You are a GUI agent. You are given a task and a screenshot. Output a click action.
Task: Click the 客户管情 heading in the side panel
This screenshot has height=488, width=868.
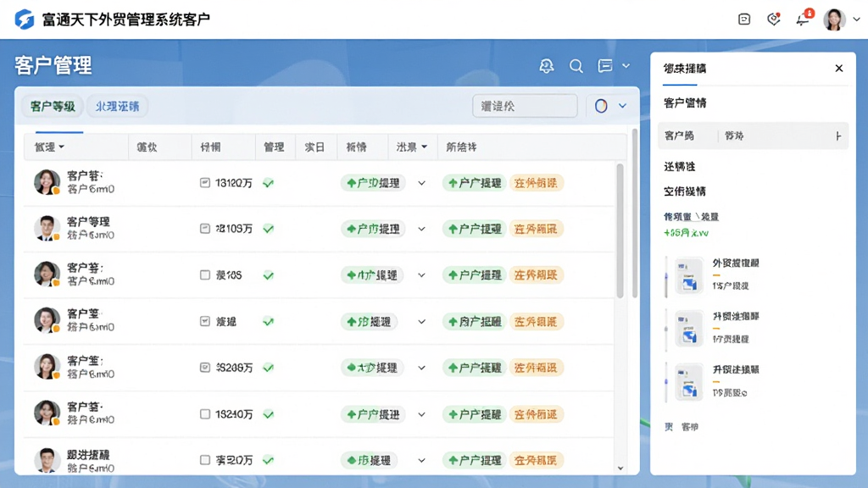click(685, 103)
